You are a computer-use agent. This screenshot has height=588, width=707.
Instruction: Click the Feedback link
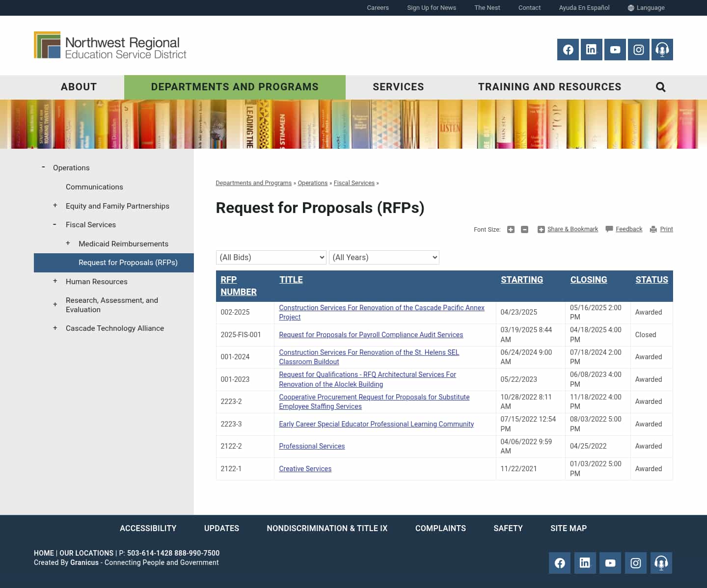pyautogui.click(x=629, y=229)
